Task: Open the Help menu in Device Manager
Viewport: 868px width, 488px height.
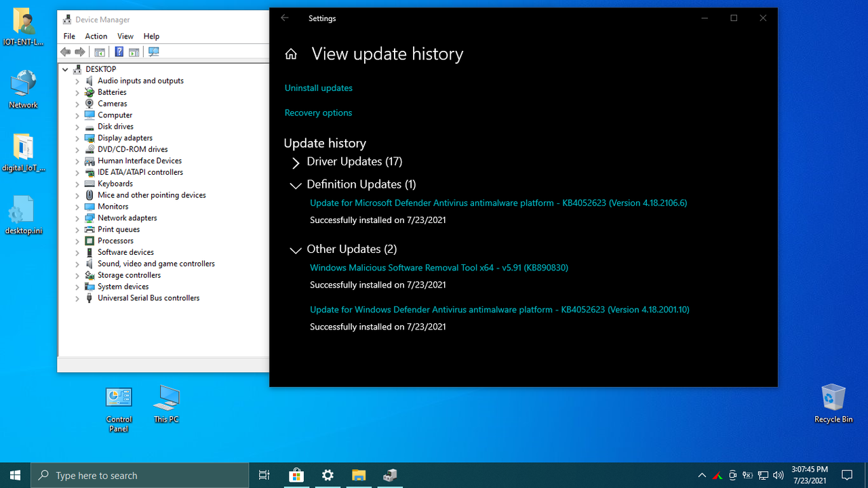Action: (151, 36)
